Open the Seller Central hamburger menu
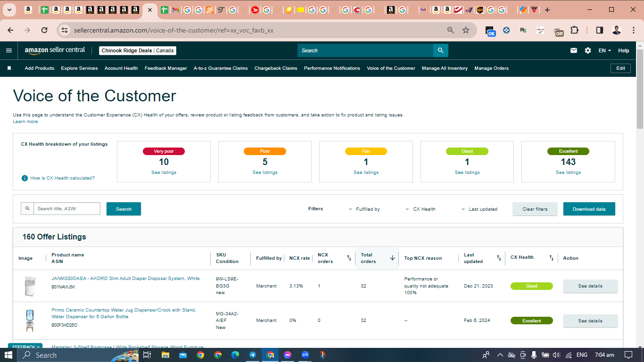 click(9, 50)
